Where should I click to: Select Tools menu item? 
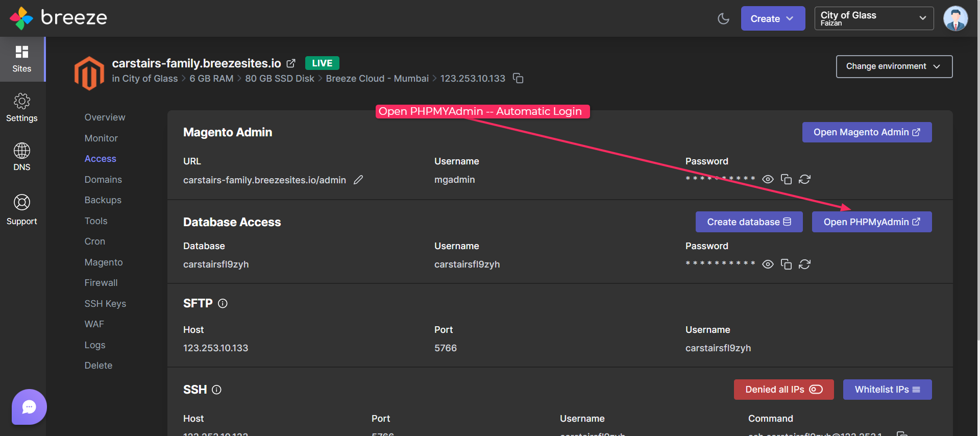(x=96, y=221)
